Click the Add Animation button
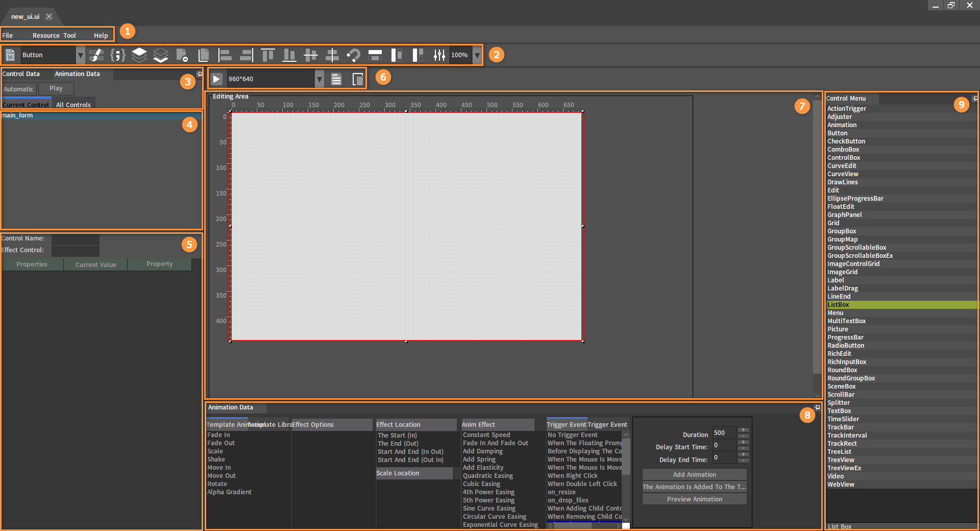This screenshot has width=980, height=531. click(694, 475)
